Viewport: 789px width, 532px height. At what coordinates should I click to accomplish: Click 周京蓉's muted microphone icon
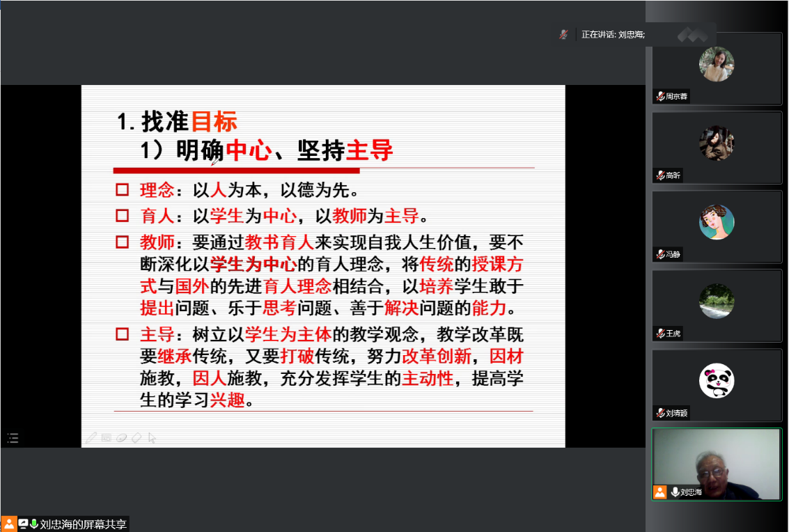(x=660, y=97)
